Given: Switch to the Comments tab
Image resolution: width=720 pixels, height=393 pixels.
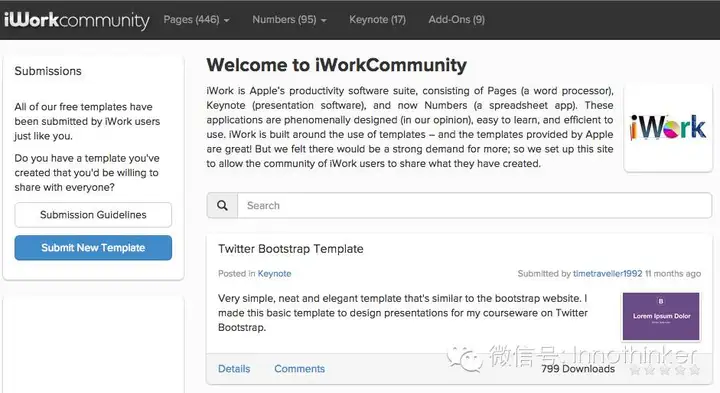Looking at the screenshot, I should (x=299, y=369).
